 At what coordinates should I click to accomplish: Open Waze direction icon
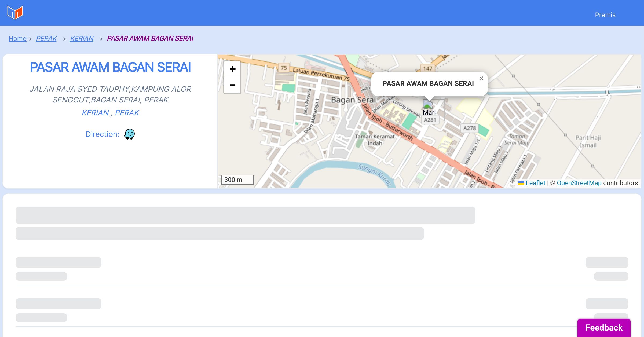coord(129,134)
